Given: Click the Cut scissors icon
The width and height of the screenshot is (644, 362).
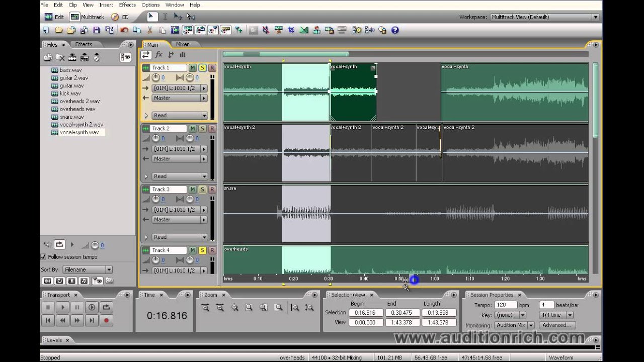Looking at the screenshot, I should pyautogui.click(x=149, y=30).
